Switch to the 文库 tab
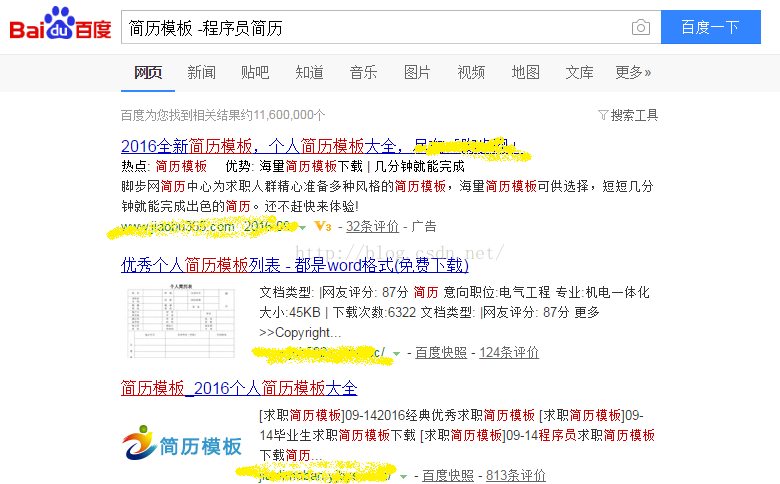780x484 pixels. (579, 73)
